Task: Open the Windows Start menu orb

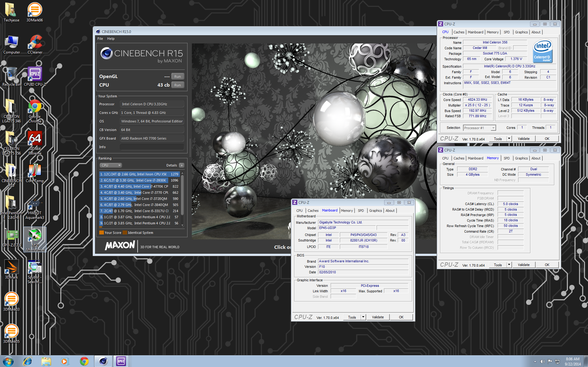Action: [8, 361]
